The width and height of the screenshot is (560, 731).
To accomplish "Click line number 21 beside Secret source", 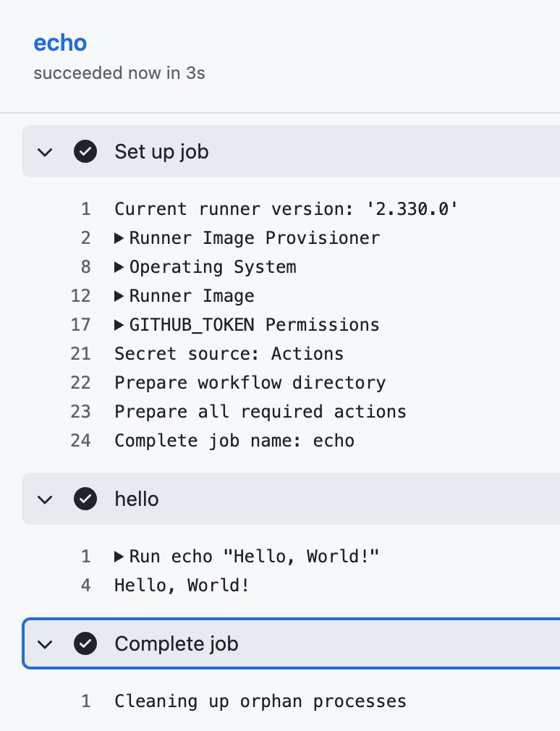I will (81, 354).
